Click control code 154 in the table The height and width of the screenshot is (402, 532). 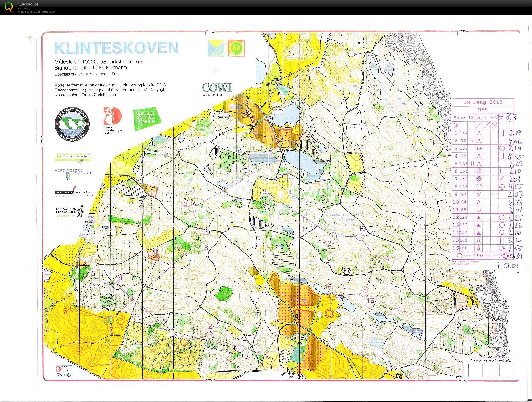point(464,171)
